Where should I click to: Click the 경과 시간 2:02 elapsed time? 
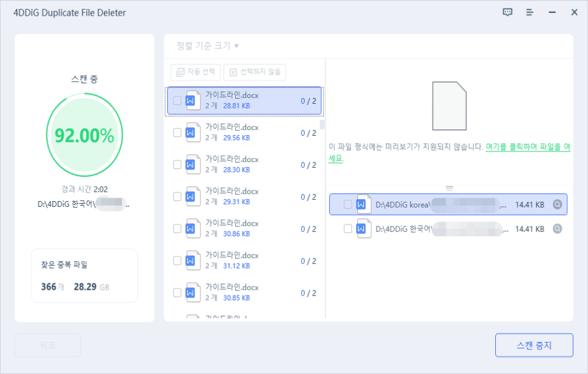tap(84, 189)
